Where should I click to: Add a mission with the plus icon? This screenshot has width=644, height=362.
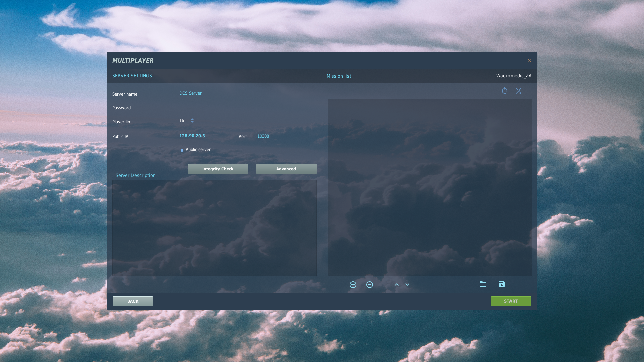coord(353,285)
